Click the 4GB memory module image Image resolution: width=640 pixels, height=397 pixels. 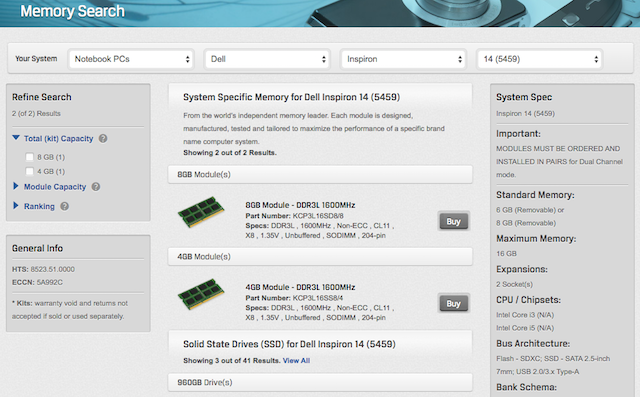click(x=201, y=294)
